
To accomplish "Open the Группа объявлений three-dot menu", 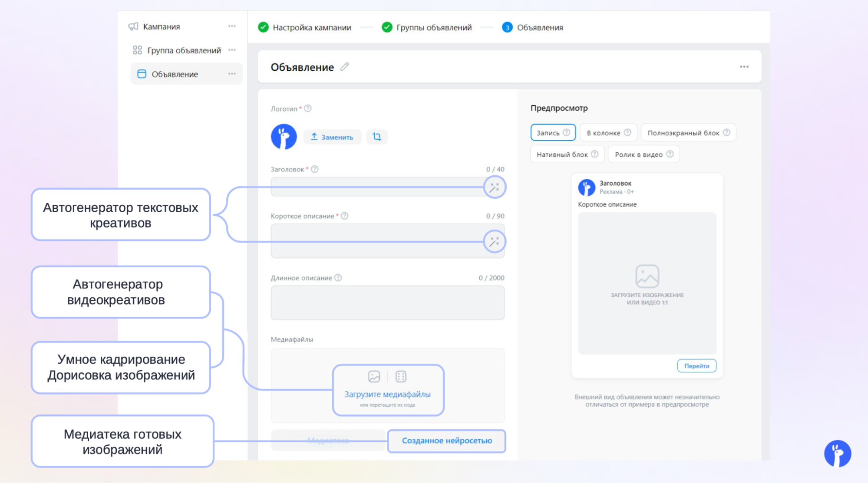I will point(232,50).
